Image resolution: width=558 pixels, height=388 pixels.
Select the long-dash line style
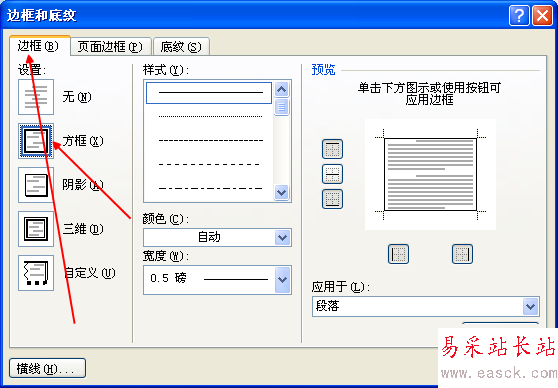click(210, 164)
